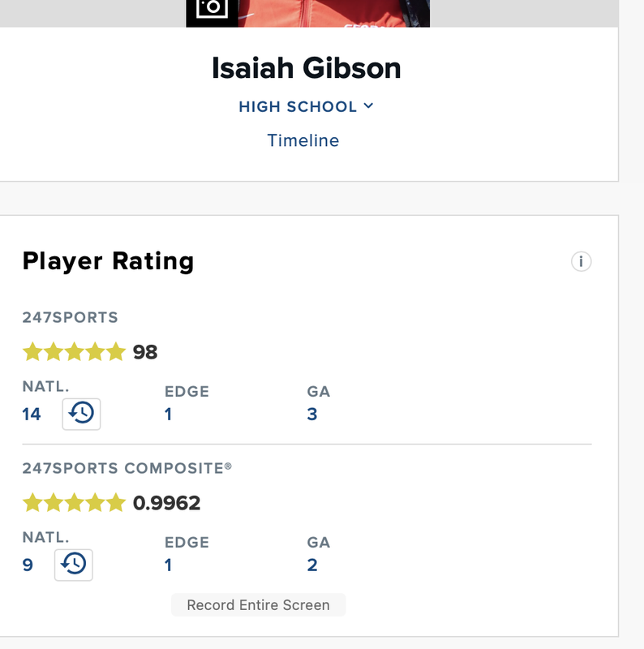Click the Record Entire Screen tooltip
The height and width of the screenshot is (649, 644).
point(258,605)
